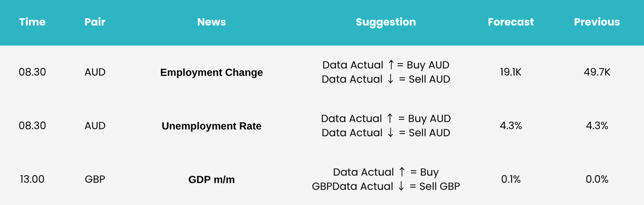Viewport: 644px width, 205px height.
Task: Click the up arrow in the Unemployment Rate suggestion
Action: (390, 118)
